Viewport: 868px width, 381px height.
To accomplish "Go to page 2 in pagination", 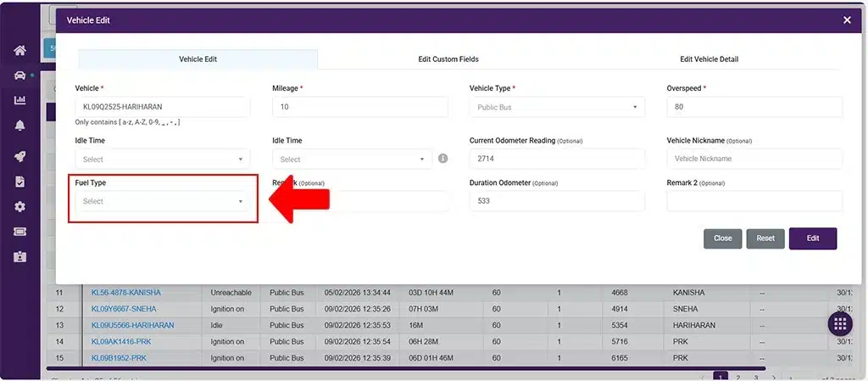I will [x=738, y=377].
